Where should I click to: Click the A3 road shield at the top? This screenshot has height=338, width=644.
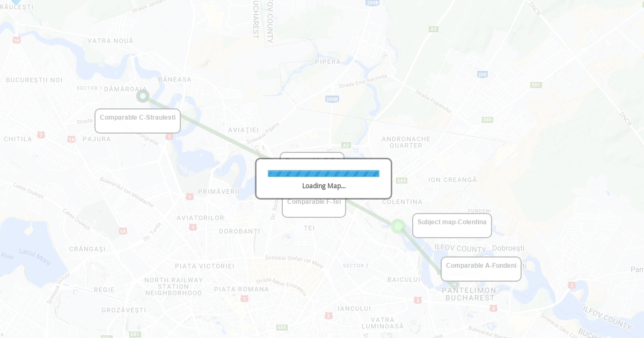click(x=434, y=29)
